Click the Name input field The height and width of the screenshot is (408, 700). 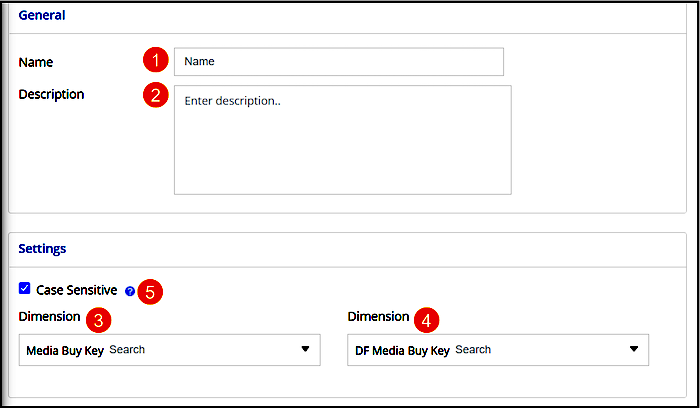pos(339,62)
